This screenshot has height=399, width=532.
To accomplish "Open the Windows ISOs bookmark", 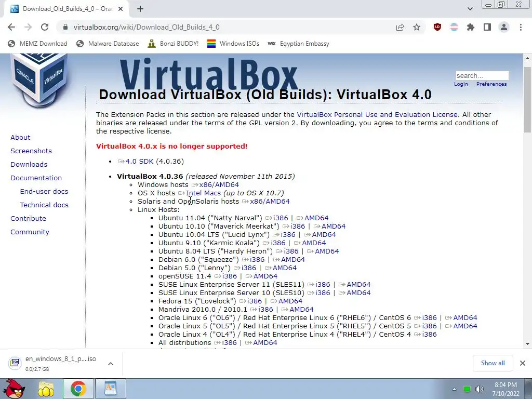I will (233, 44).
